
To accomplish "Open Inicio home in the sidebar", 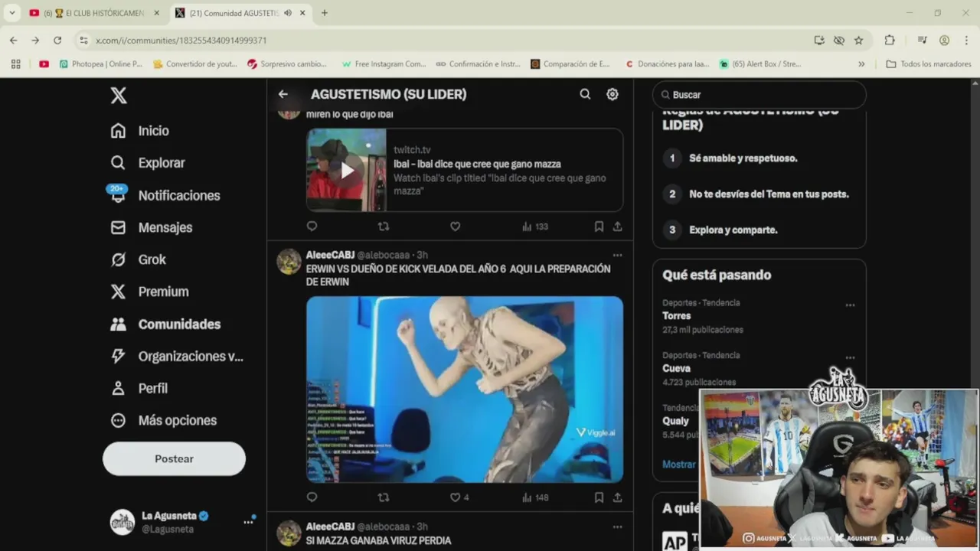I will (139, 131).
